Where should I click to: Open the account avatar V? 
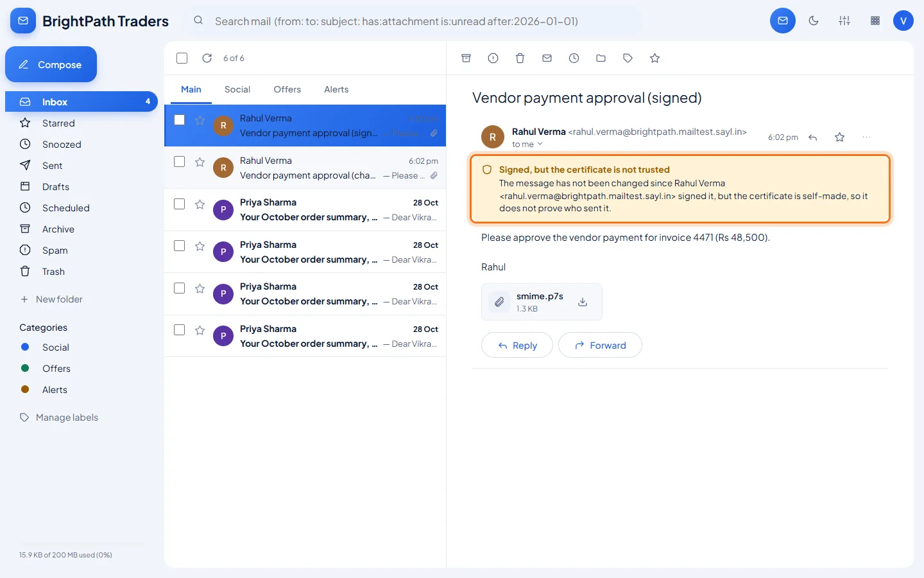tap(903, 21)
